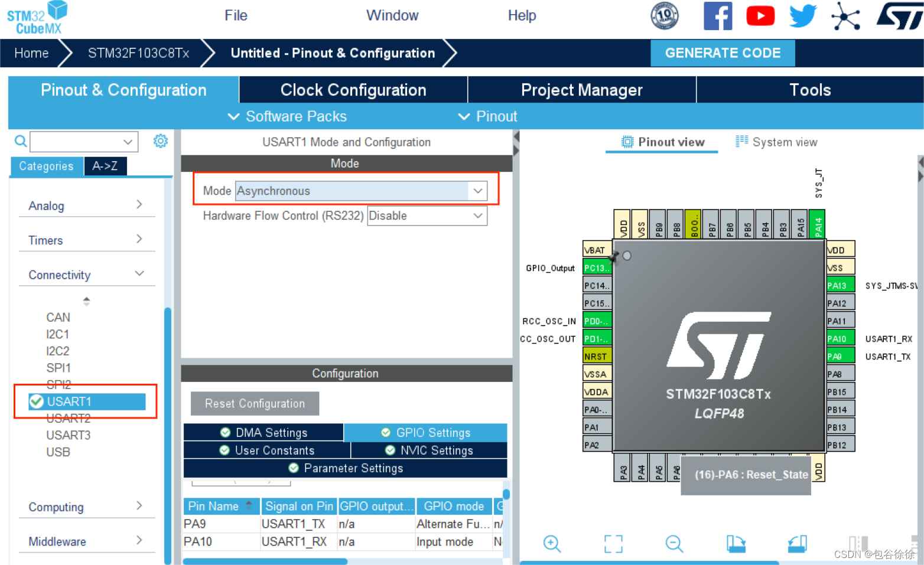Screen dimensions: 924x565
Task: Open the GPIO Settings tab
Action: click(x=425, y=432)
